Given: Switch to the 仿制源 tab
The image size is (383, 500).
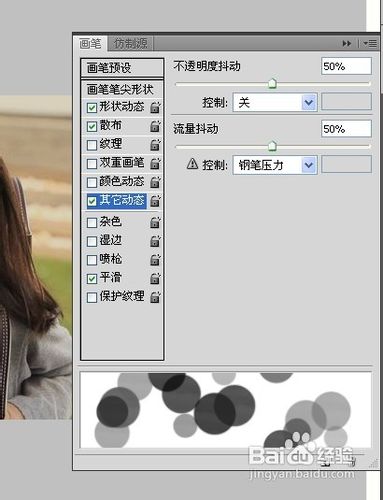Looking at the screenshot, I should [x=130, y=43].
